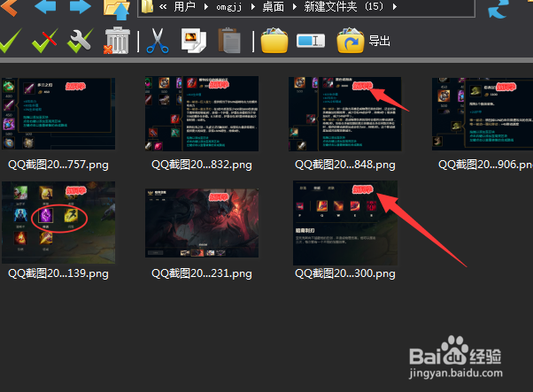
Task: Go back with the blue left arrow
Action: (45, 6)
